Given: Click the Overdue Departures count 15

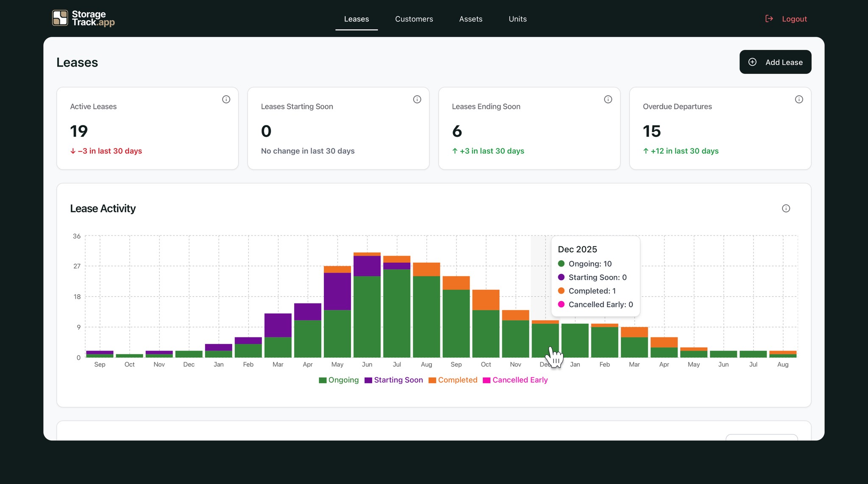Looking at the screenshot, I should point(652,131).
